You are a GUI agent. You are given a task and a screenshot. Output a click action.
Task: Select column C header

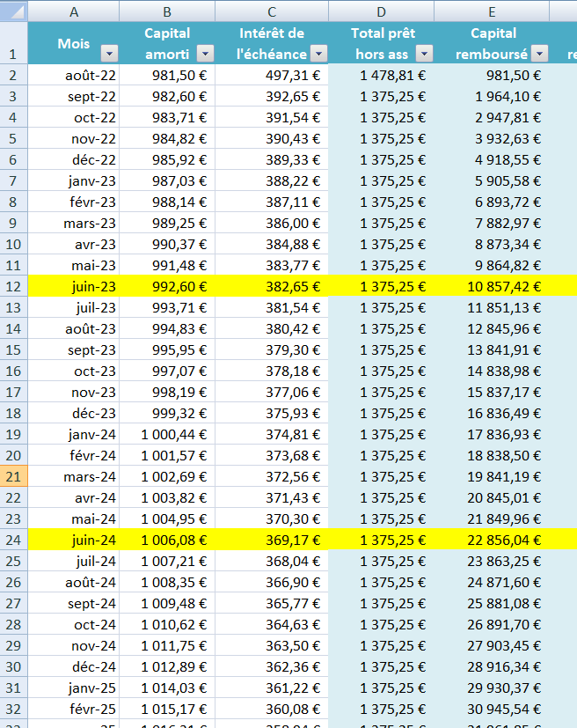(x=272, y=11)
